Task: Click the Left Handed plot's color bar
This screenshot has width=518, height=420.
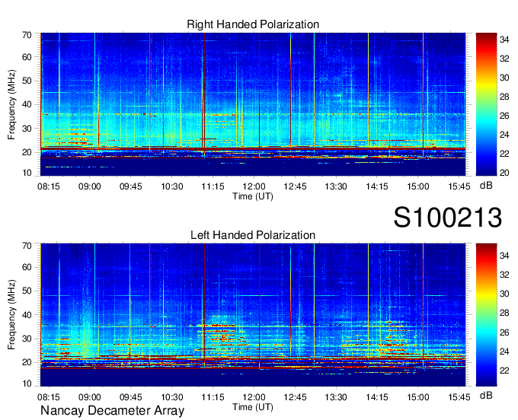Action: tap(486, 315)
